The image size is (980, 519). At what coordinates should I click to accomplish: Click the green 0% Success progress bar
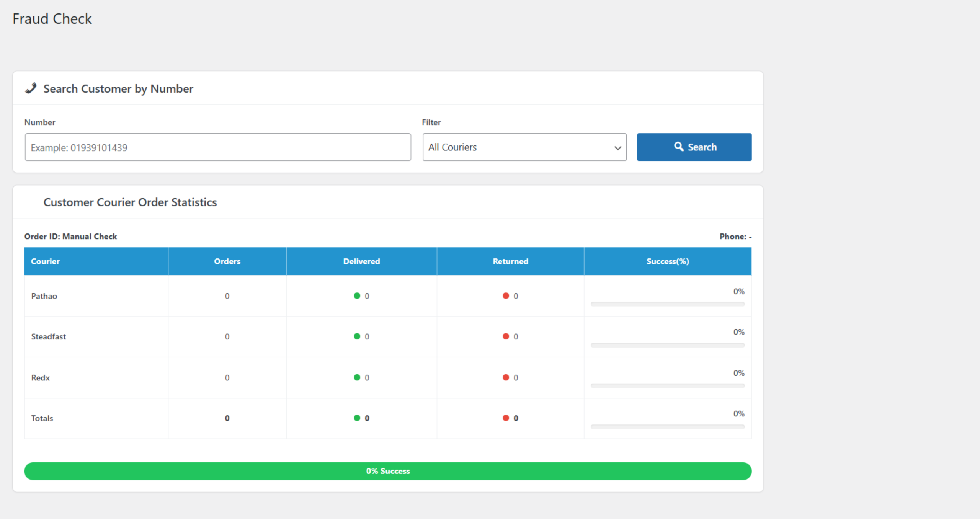[388, 471]
